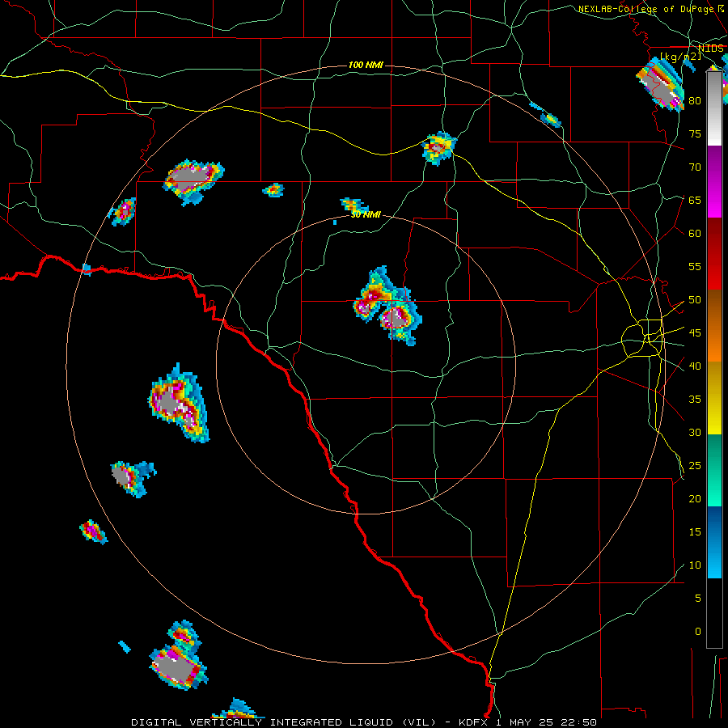Image resolution: width=728 pixels, height=728 pixels.
Task: Pick the magenta-purple segment of the color bar
Action: (x=714, y=181)
